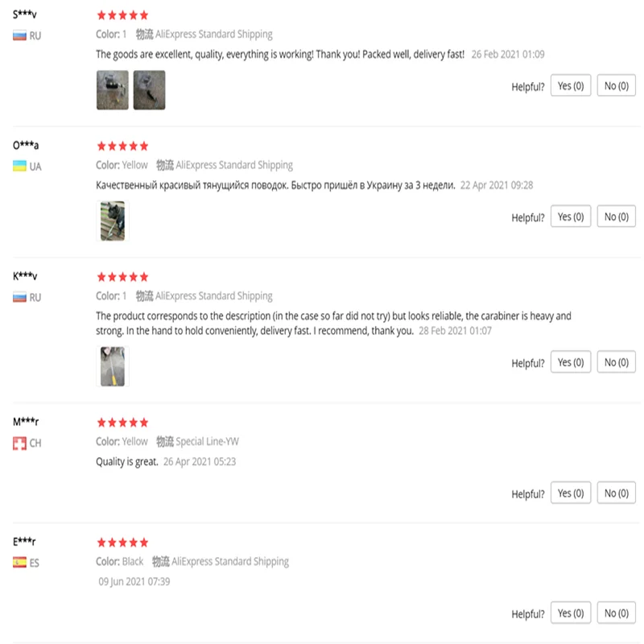Mark O***a's review as not helpful
The width and height of the screenshot is (644, 644).
pos(616,217)
